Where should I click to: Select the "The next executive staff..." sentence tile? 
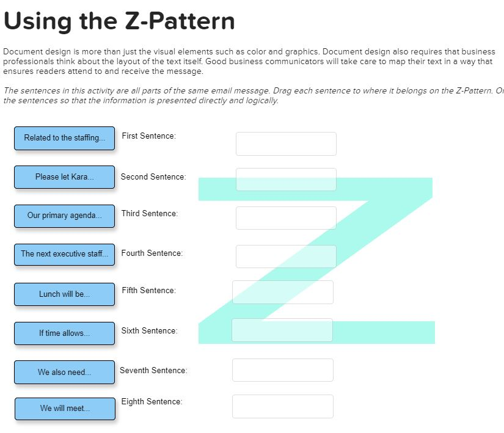point(64,255)
